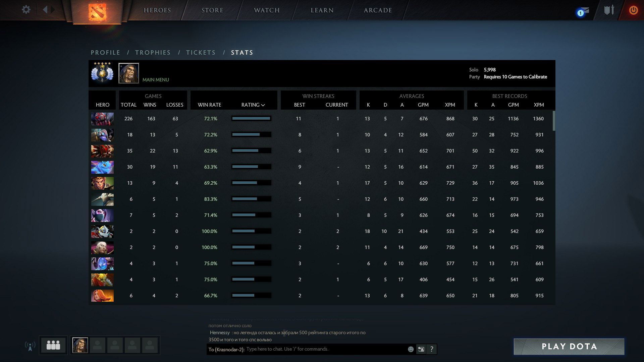The width and height of the screenshot is (644, 362).
Task: Select the Bloodseeker portrait with 35 games
Action: [x=102, y=151]
